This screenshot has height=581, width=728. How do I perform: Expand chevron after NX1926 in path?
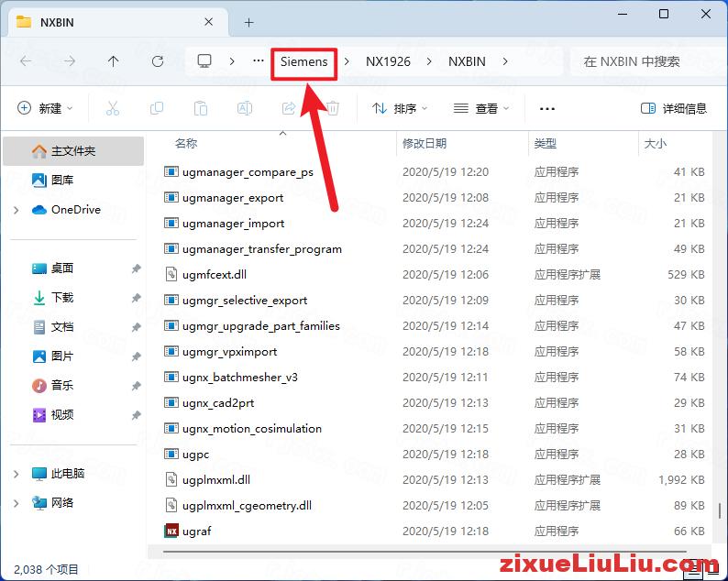pos(429,61)
